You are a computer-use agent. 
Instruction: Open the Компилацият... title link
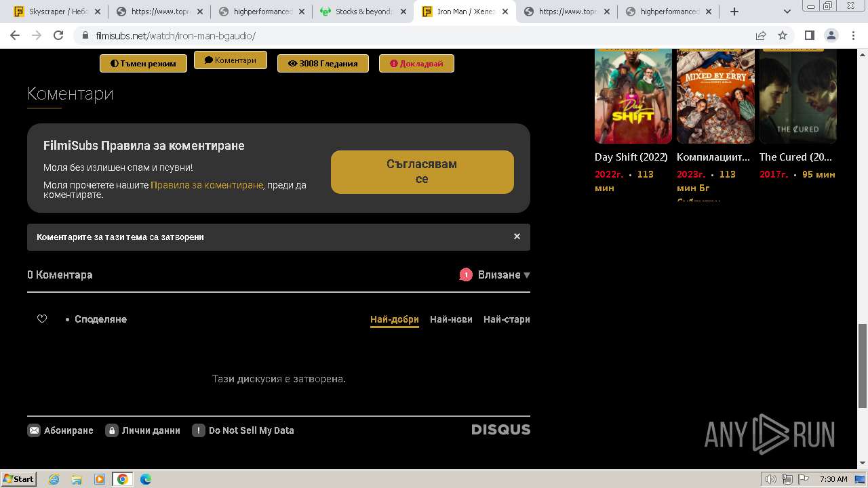tap(713, 157)
